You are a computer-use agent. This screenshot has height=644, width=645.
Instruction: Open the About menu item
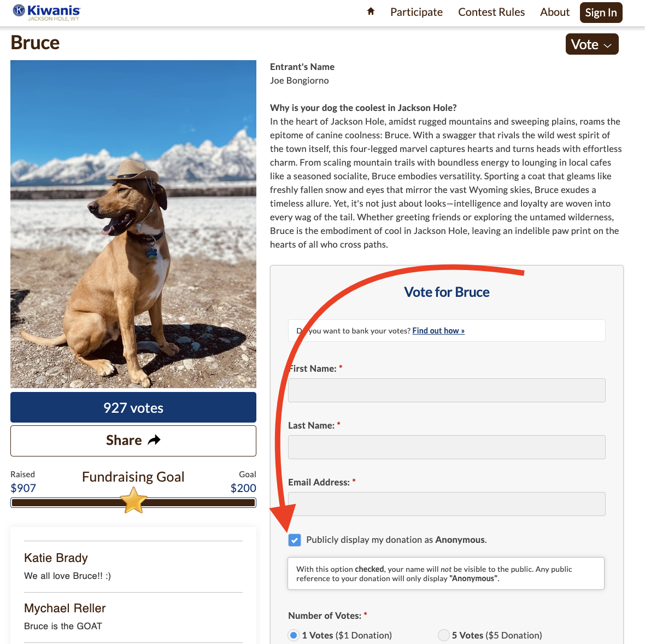coord(555,12)
